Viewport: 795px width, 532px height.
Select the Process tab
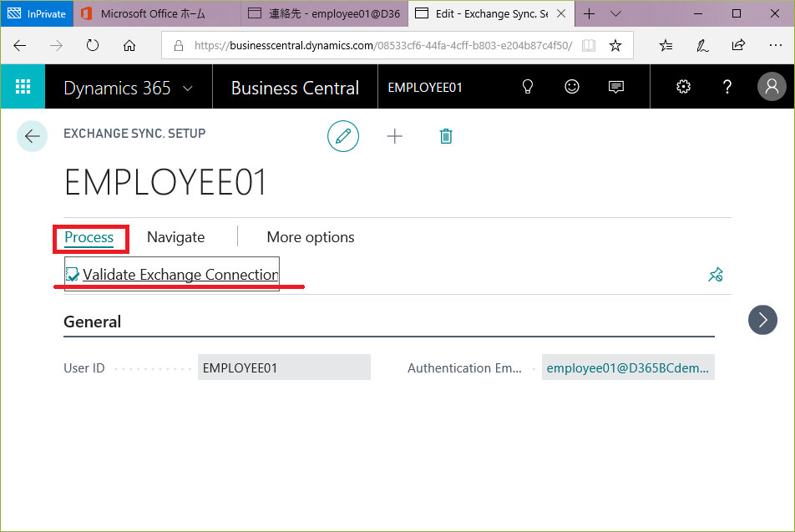pyautogui.click(x=89, y=237)
